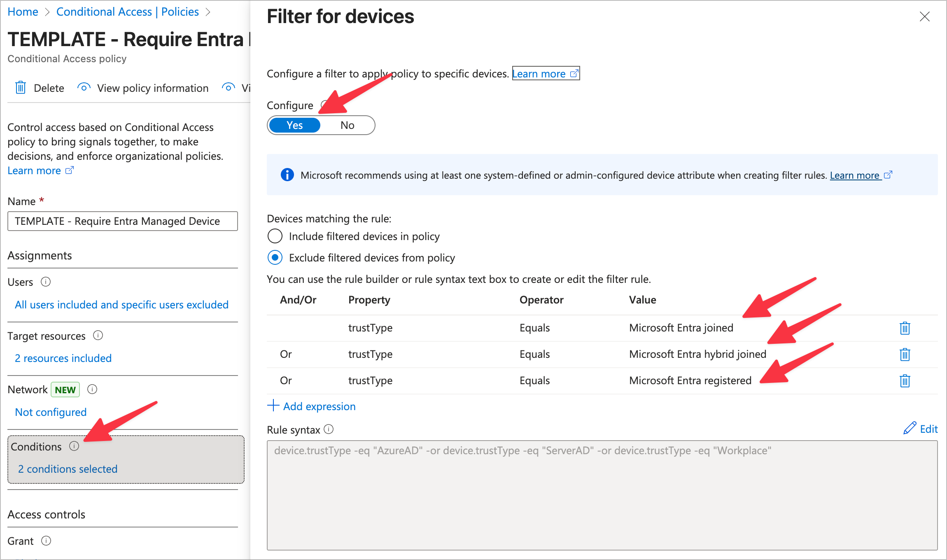Open the 2 conditions selected section
This screenshot has height=560, width=947.
68,469
